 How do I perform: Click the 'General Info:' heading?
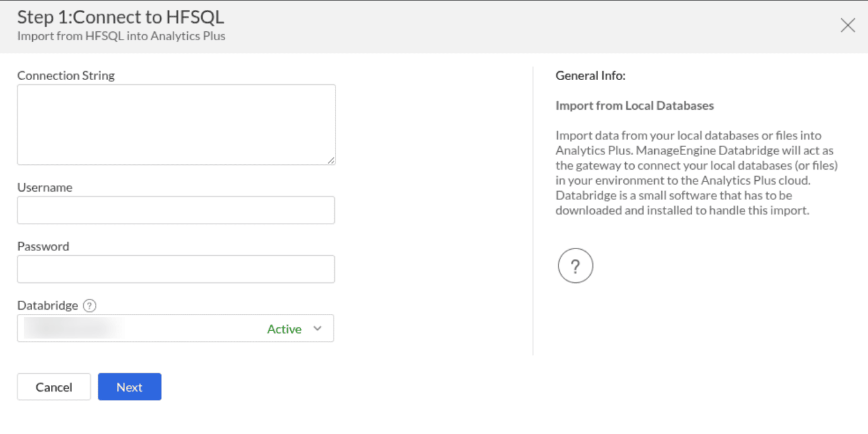click(x=590, y=75)
